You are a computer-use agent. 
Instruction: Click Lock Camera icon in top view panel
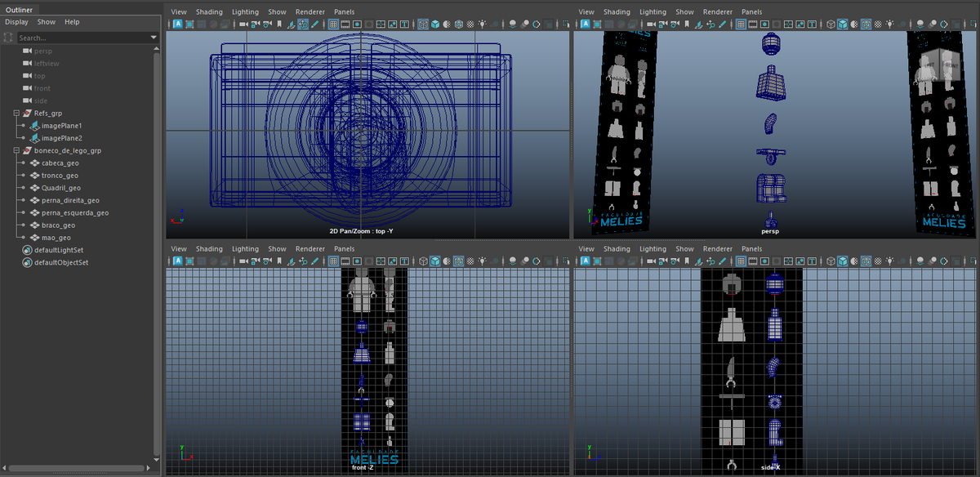point(256,25)
